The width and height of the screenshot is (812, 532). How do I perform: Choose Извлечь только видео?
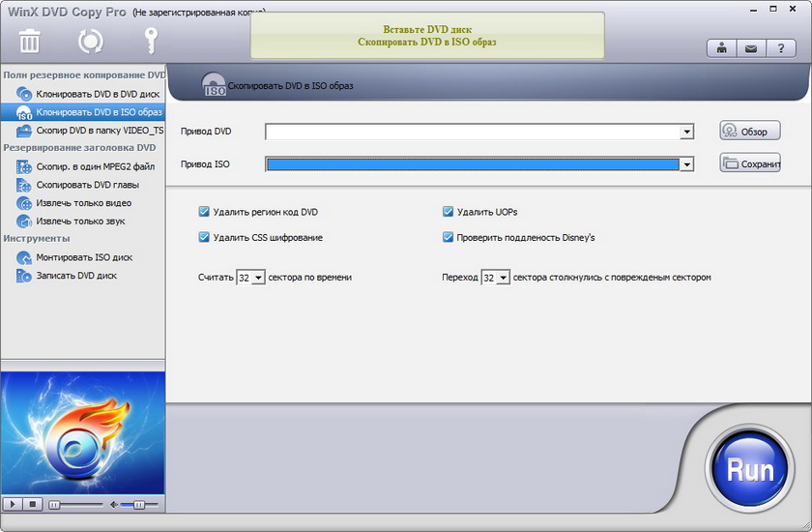tap(84, 203)
